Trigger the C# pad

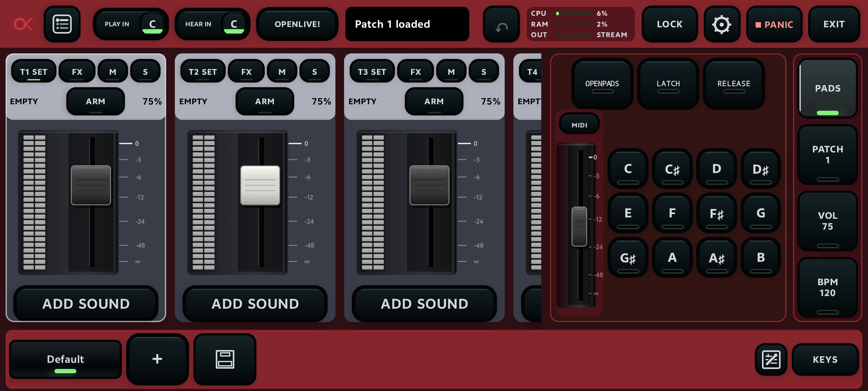point(672,169)
